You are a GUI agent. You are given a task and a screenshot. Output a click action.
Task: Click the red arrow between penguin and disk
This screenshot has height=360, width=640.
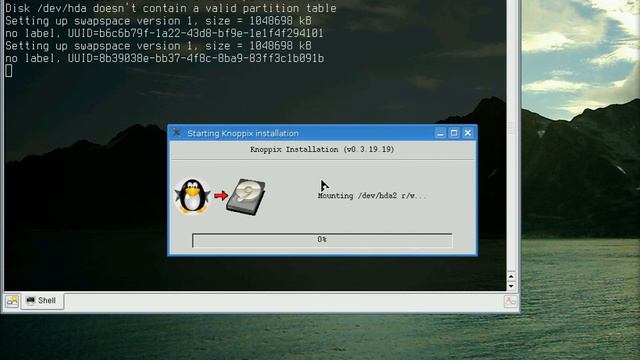[220, 196]
